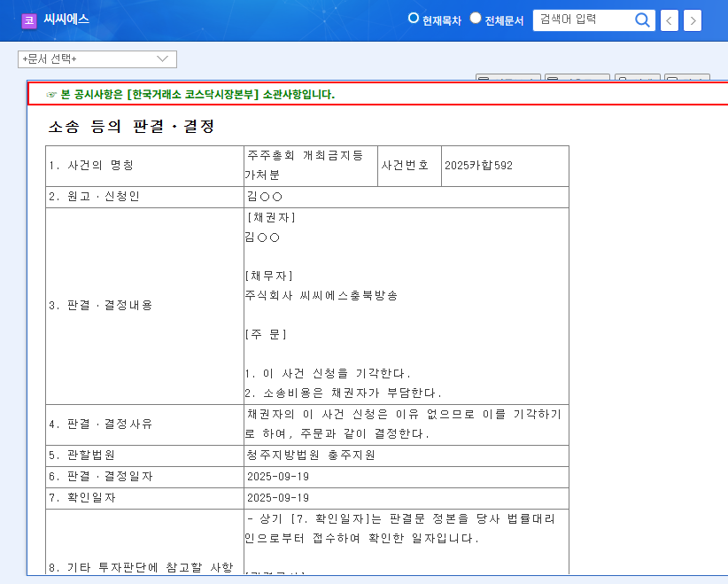This screenshot has width=728, height=584.
Task: Click the 상기 [7. 확인일자]는 판결문 note
Action: click(x=399, y=529)
